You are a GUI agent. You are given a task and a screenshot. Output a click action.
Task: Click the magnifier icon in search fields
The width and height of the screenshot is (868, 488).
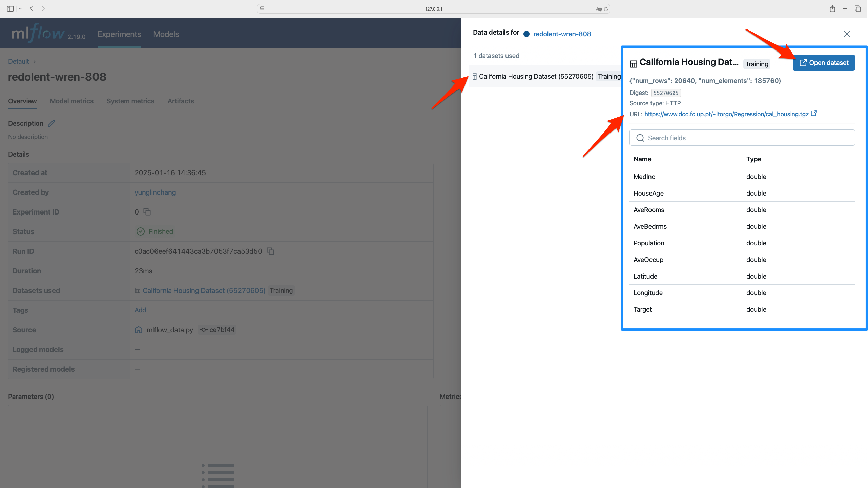[640, 138]
